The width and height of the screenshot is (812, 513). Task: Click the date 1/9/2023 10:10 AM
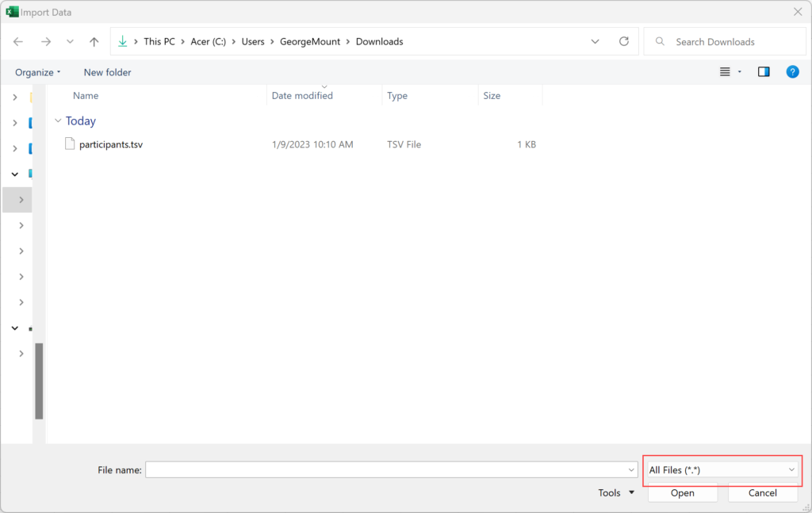click(x=312, y=144)
